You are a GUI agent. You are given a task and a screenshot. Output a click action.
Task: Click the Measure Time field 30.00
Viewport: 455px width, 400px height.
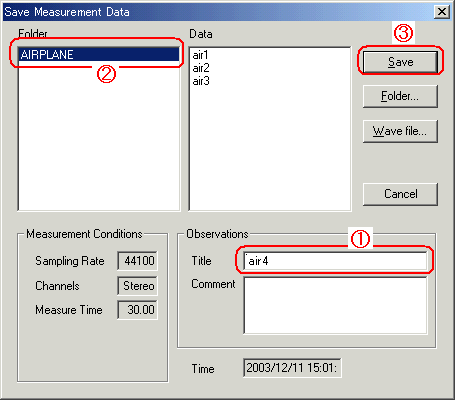[137, 310]
